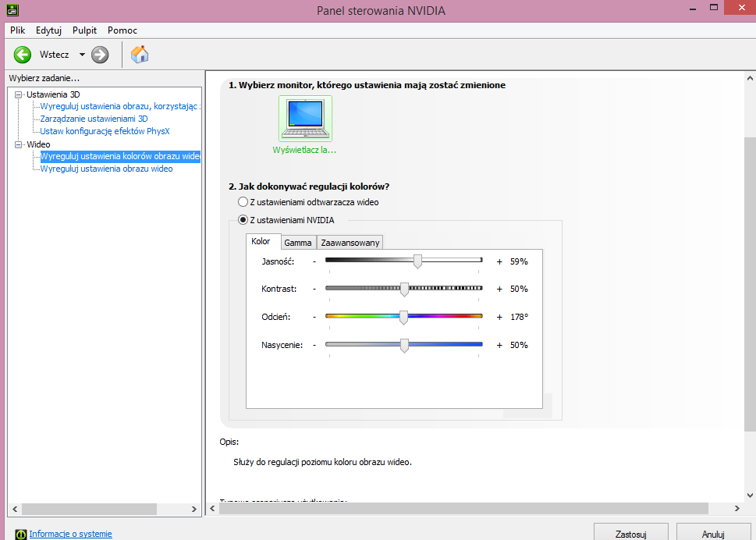Collapse the Ustawienia 3D tree node
Screen dimensions: 756x540
pos(18,94)
